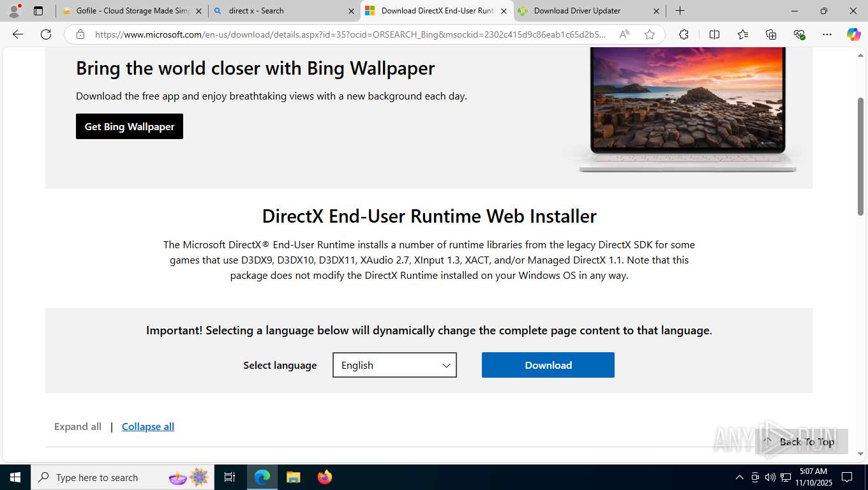The width and height of the screenshot is (868, 490).
Task: Toggle split screen view
Action: (714, 34)
